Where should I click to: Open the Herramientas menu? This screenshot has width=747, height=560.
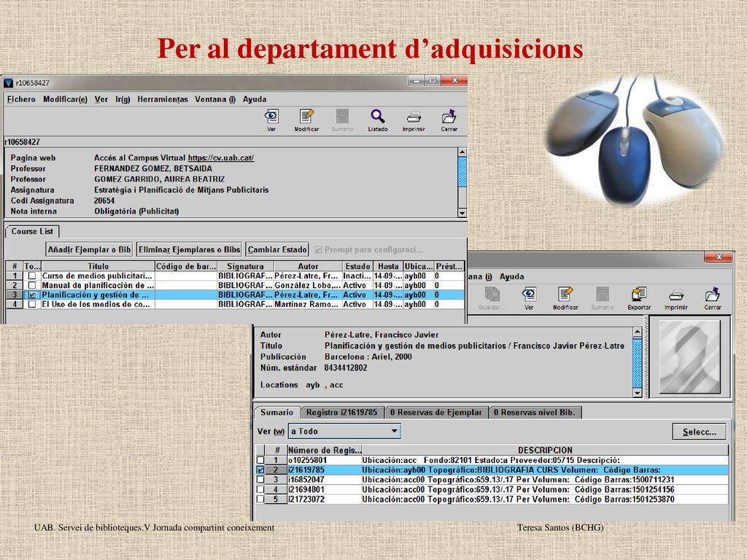163,99
